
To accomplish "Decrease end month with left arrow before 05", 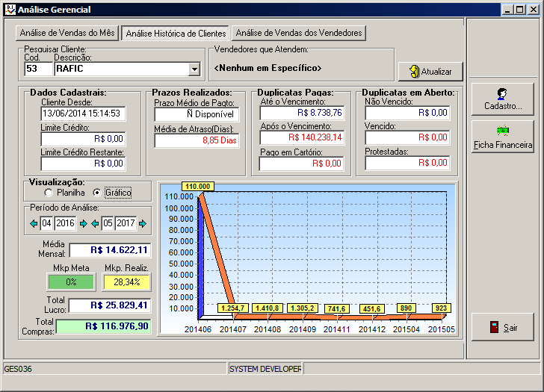I will (94, 223).
